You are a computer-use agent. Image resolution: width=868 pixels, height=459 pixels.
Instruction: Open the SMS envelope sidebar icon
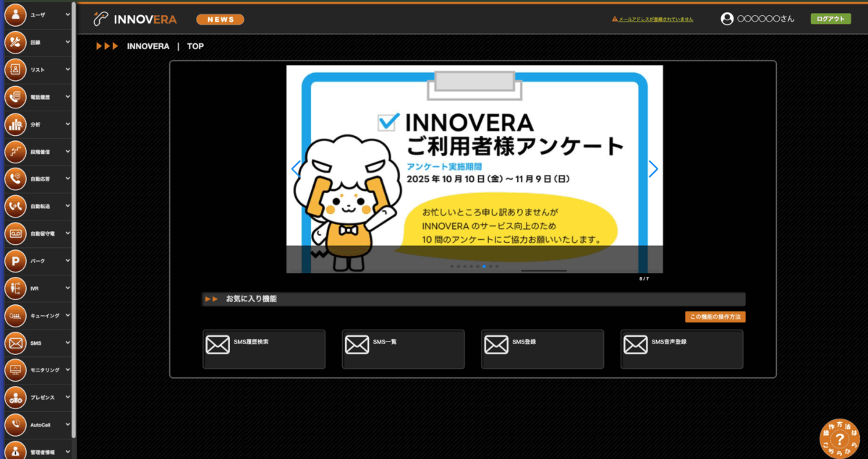15,343
